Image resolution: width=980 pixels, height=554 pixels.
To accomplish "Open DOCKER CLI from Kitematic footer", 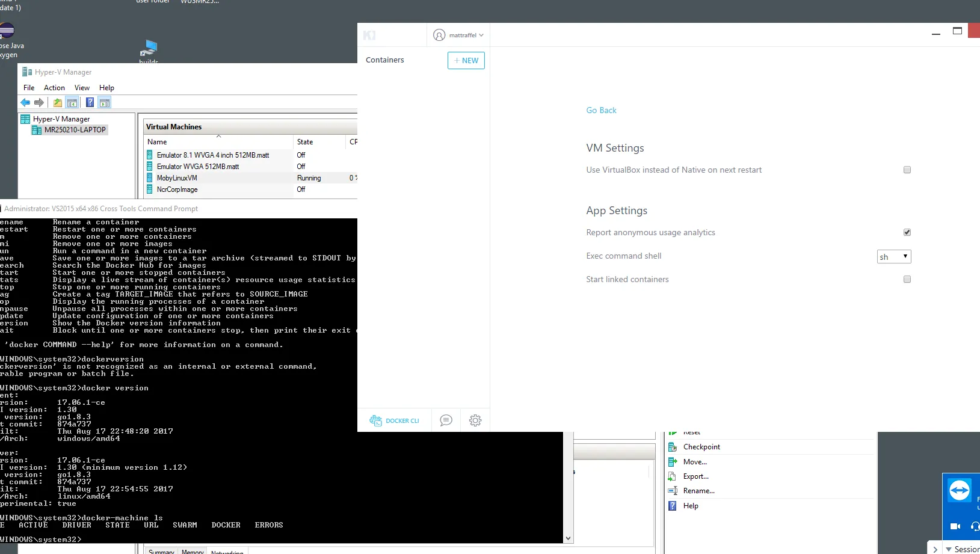I will point(395,420).
